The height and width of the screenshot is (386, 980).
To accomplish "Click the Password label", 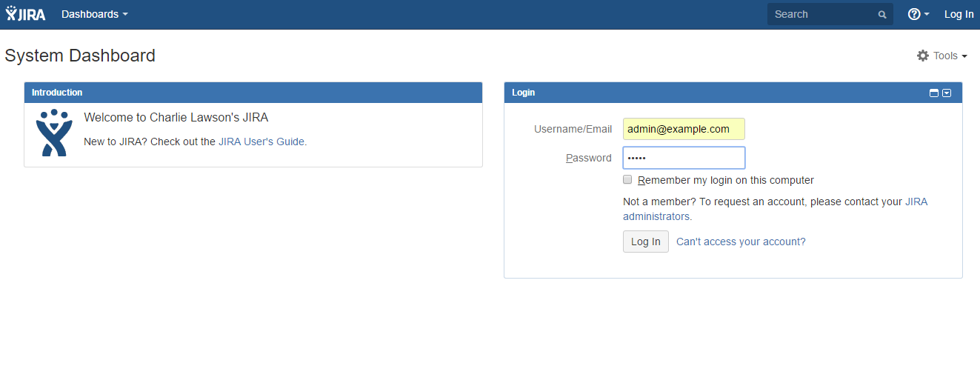I will pyautogui.click(x=589, y=158).
